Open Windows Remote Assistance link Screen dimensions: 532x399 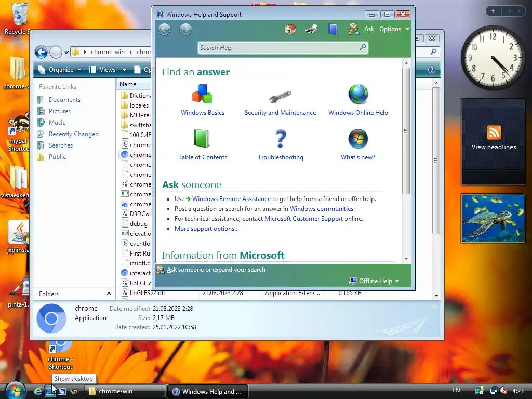231,199
